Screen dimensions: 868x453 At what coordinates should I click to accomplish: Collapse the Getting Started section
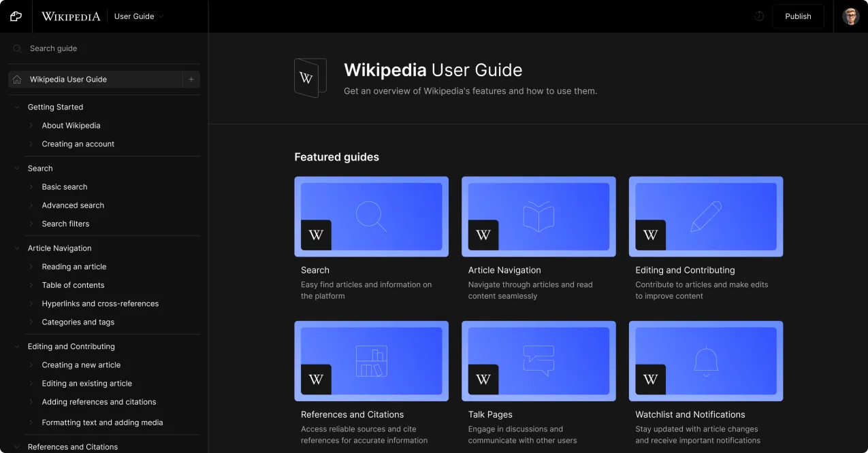coord(18,107)
